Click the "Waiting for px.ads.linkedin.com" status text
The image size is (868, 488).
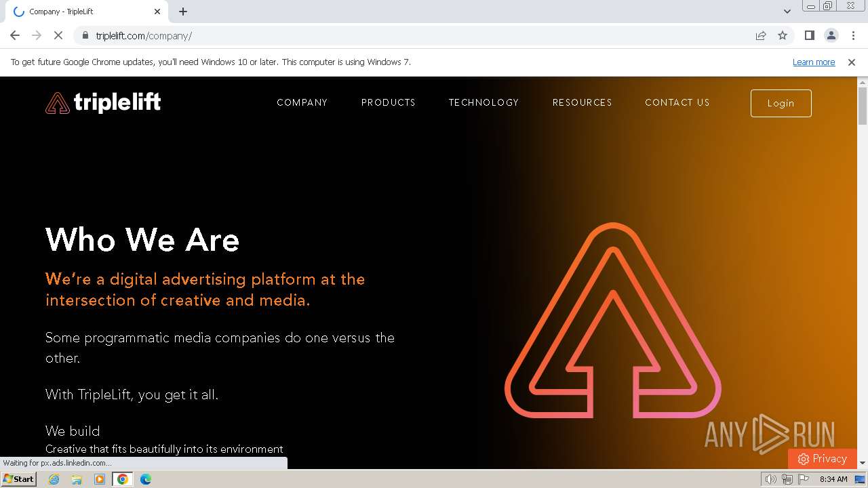coord(56,463)
